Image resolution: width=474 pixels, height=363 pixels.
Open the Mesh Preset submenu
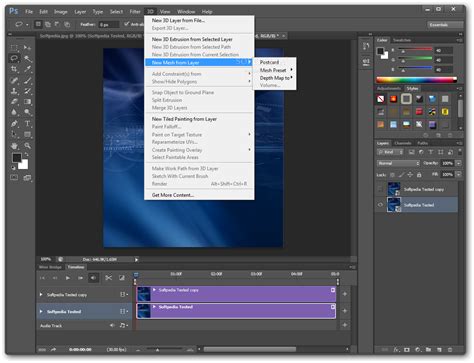coord(275,70)
